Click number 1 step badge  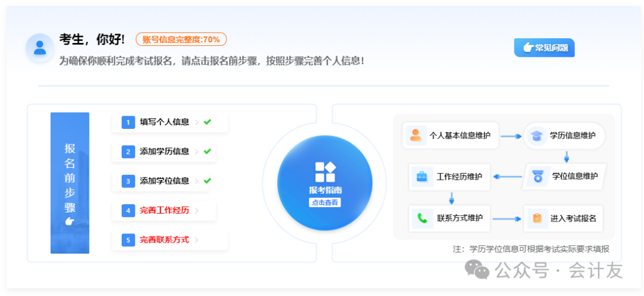(x=128, y=122)
